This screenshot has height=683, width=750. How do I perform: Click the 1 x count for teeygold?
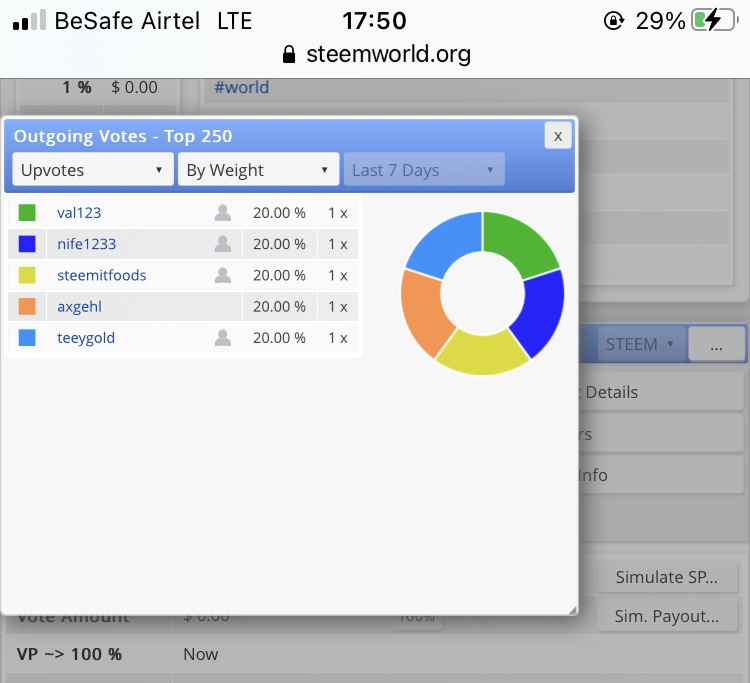[338, 338]
